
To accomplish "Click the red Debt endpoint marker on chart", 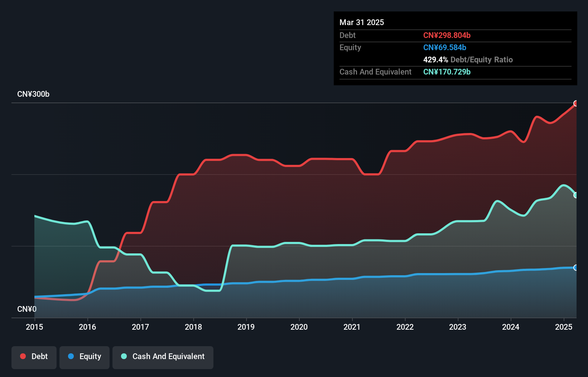I will tap(576, 104).
